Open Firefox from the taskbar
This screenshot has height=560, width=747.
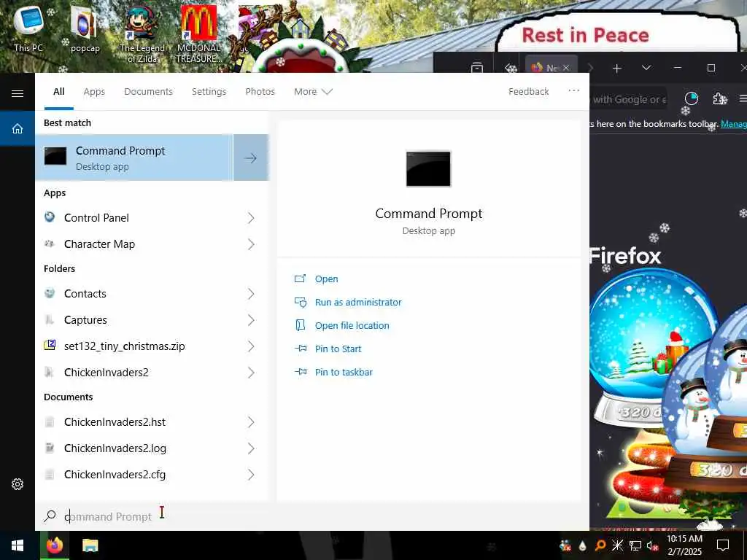click(x=55, y=545)
